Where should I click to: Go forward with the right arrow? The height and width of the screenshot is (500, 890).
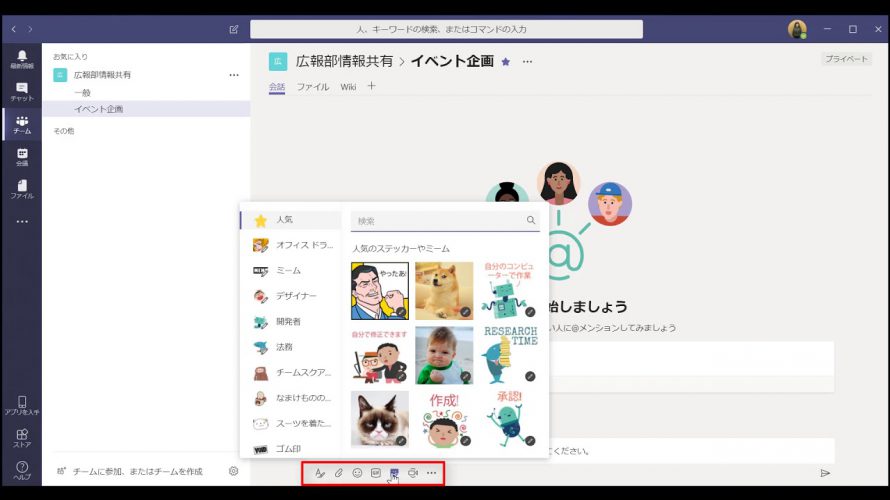pyautogui.click(x=30, y=29)
